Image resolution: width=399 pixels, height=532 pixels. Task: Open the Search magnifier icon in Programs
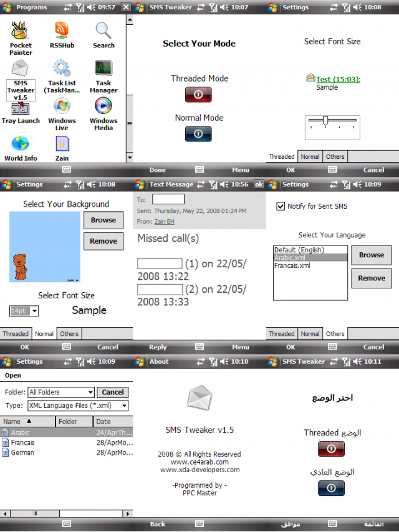pyautogui.click(x=103, y=31)
